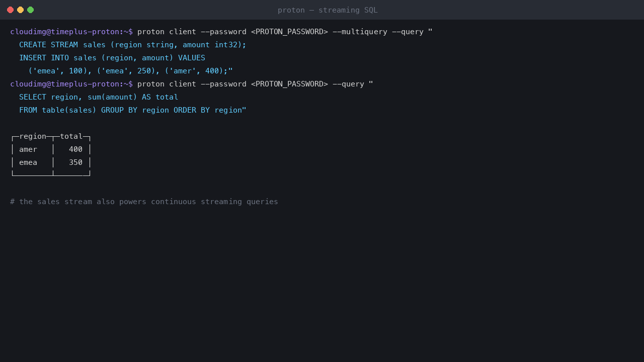Click the 'total' column header in result table
The height and width of the screenshot is (362, 644).
coord(71,136)
